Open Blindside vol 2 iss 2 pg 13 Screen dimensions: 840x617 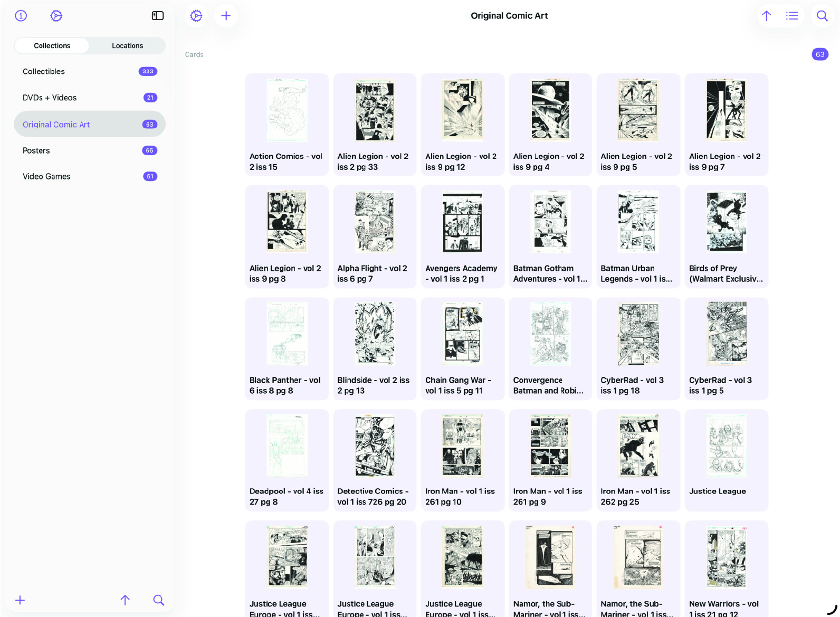[x=375, y=348]
